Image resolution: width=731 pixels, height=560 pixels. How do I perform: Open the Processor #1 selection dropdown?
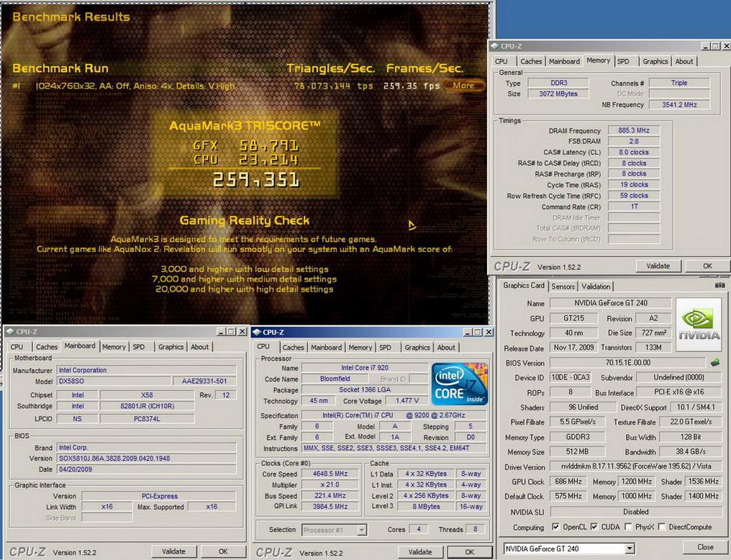pos(362,530)
